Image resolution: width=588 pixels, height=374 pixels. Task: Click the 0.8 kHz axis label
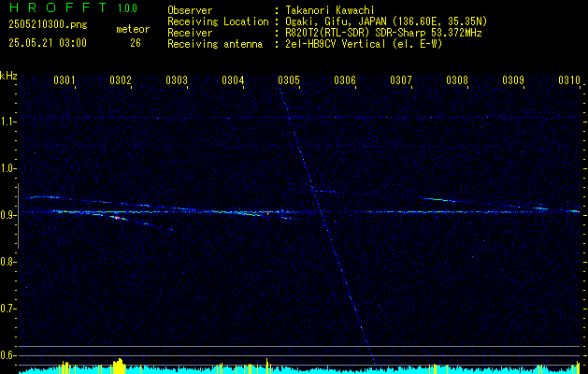7,262
